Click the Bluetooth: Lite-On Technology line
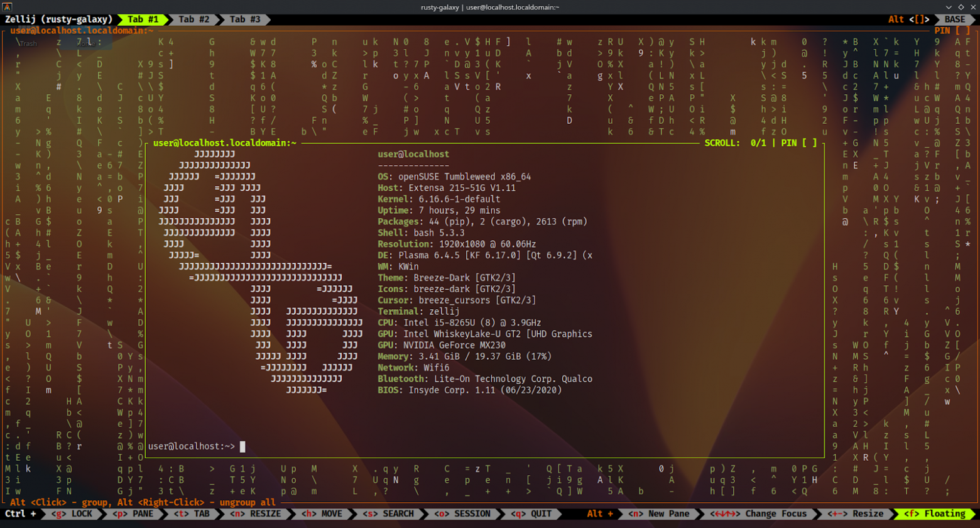980x528 pixels. tap(485, 380)
